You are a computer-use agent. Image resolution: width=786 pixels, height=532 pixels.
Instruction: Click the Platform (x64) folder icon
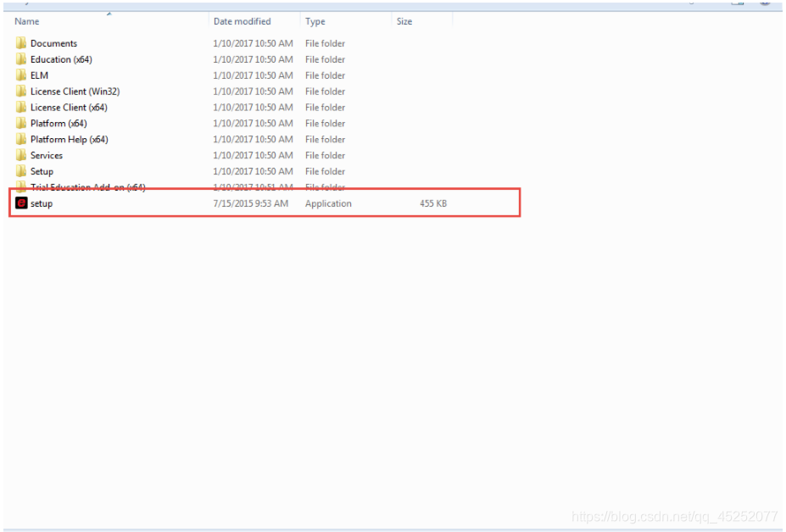click(x=21, y=124)
